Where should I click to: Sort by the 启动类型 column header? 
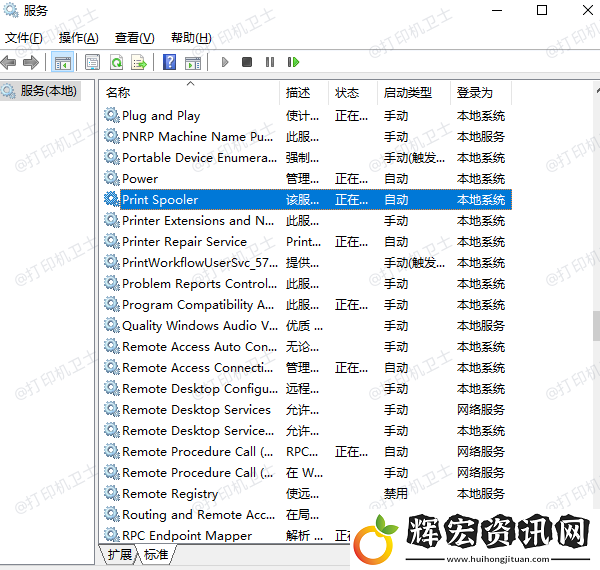414,93
